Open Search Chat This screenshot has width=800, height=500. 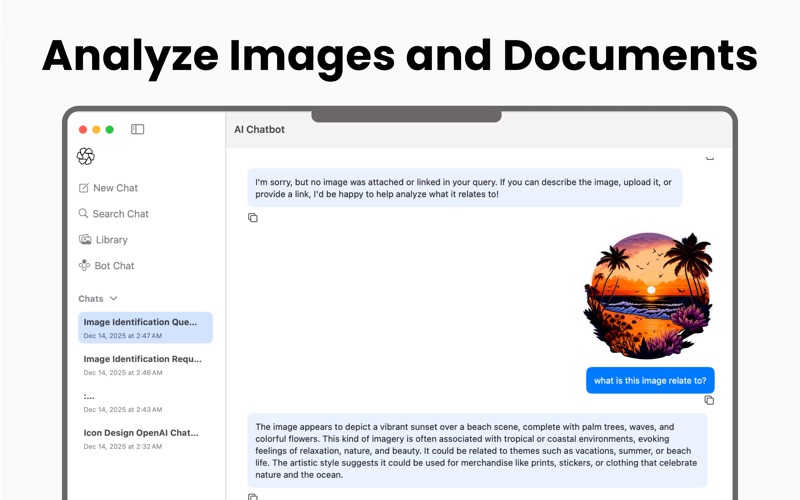[x=113, y=214]
